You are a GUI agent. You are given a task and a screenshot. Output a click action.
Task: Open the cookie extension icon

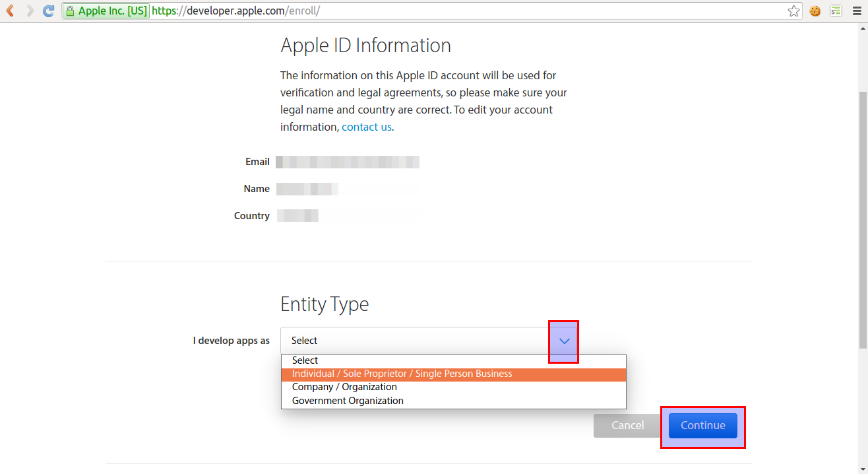point(814,11)
